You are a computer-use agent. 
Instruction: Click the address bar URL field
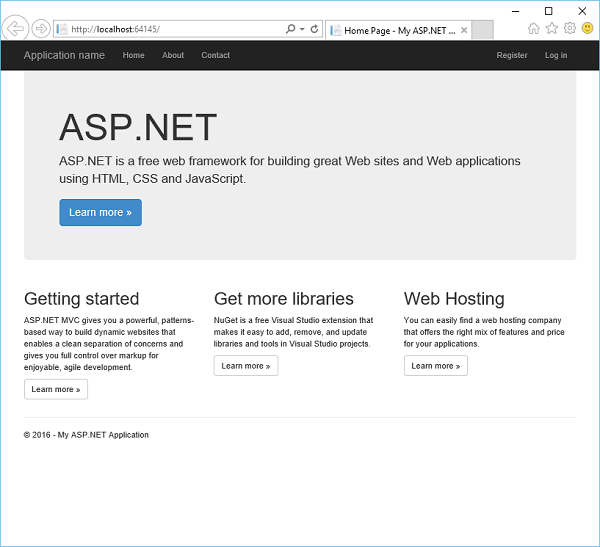188,29
